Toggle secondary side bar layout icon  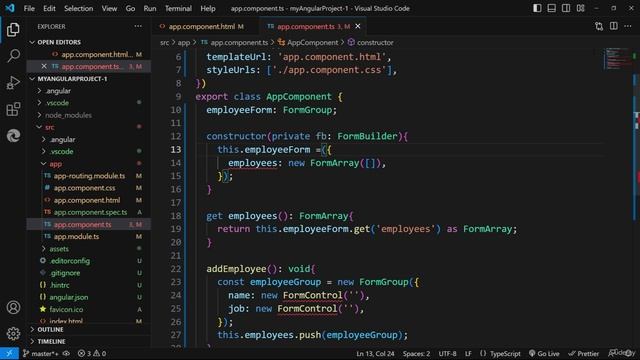[566, 8]
